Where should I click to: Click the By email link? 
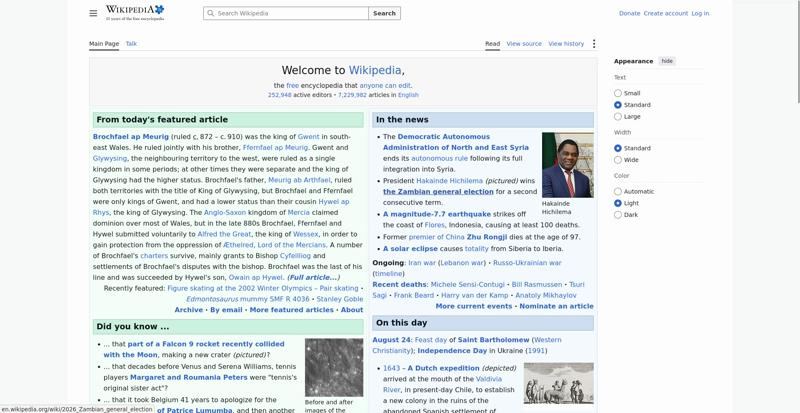point(226,310)
